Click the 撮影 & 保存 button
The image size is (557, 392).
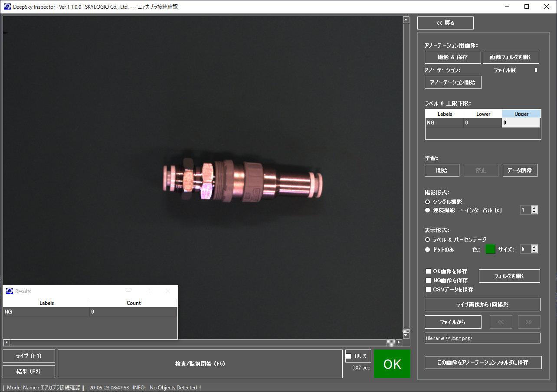coord(453,57)
